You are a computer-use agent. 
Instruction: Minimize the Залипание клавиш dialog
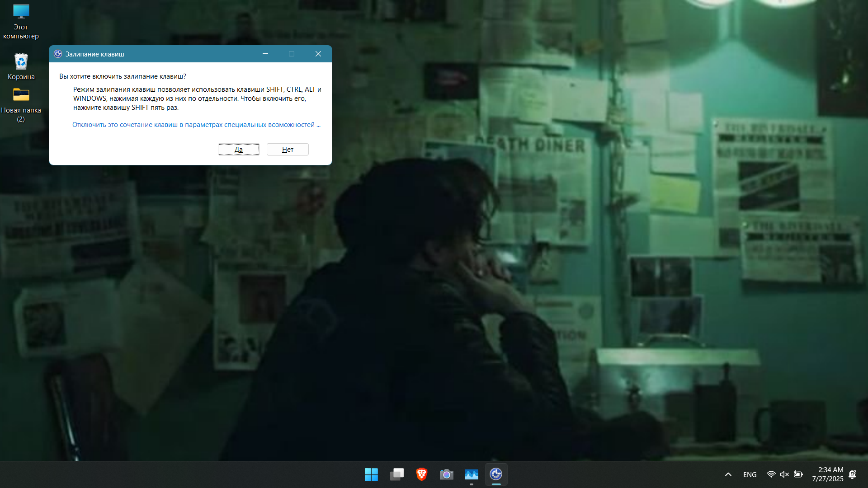coord(265,54)
